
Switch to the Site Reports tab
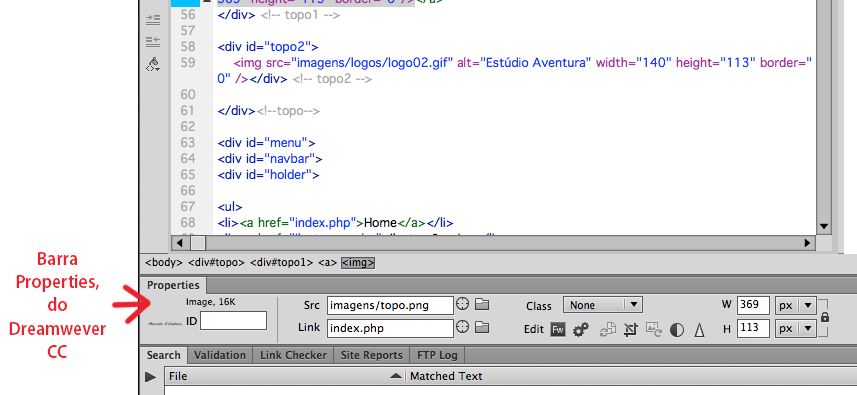click(x=372, y=355)
